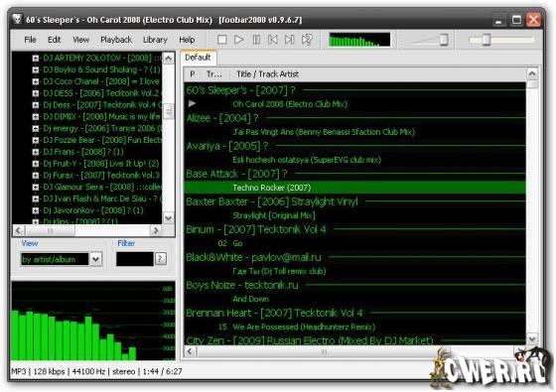Open the File menu
This screenshot has width=556, height=392.
click(30, 40)
